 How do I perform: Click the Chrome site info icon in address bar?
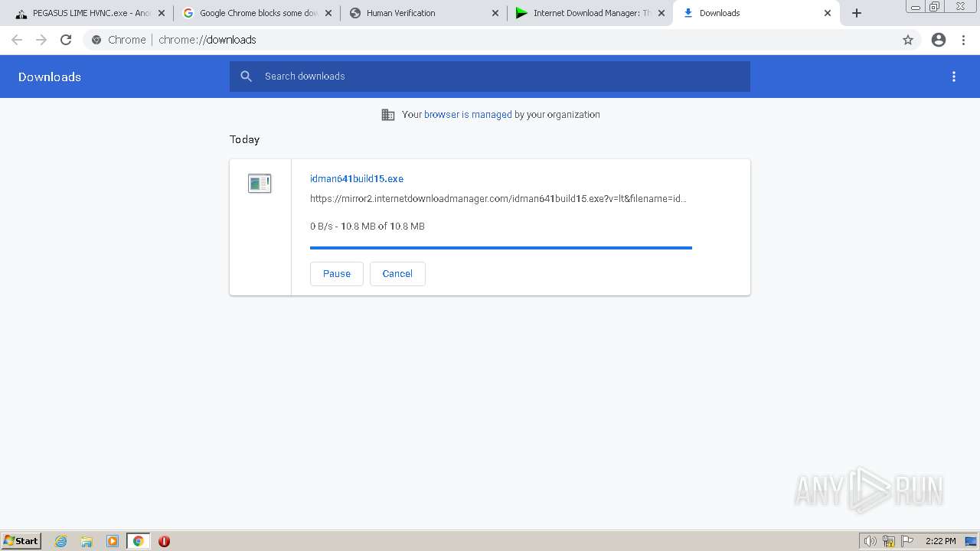[x=96, y=40]
